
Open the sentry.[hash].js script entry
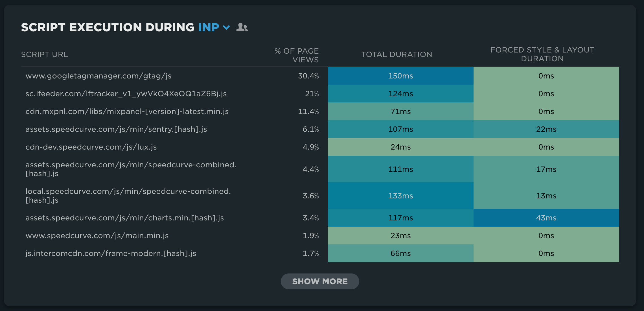click(116, 129)
